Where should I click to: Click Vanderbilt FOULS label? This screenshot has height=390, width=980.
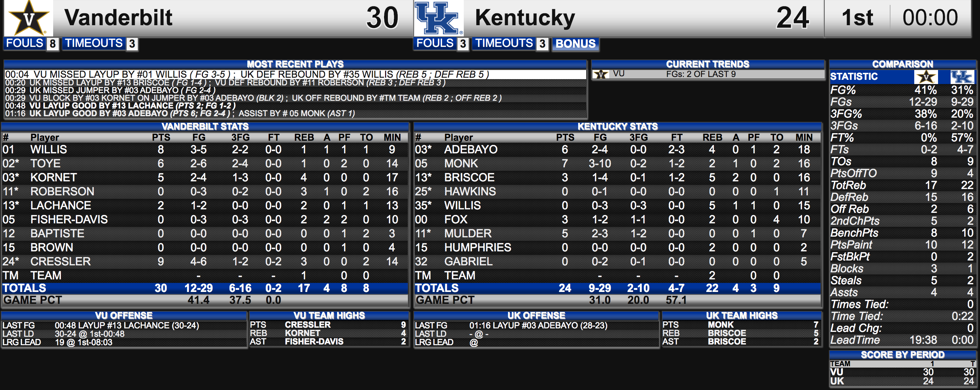coord(25,43)
